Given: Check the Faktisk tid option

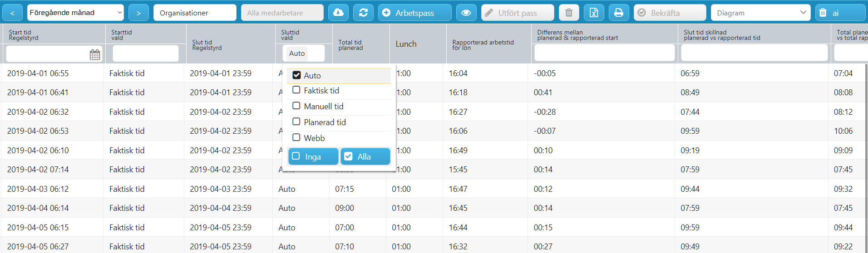Looking at the screenshot, I should [x=296, y=90].
